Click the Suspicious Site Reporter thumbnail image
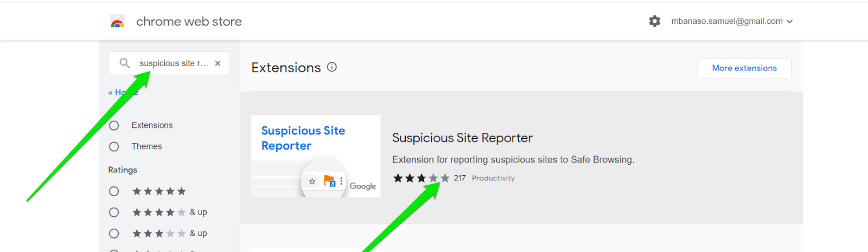This screenshot has height=252, width=868. [x=316, y=156]
